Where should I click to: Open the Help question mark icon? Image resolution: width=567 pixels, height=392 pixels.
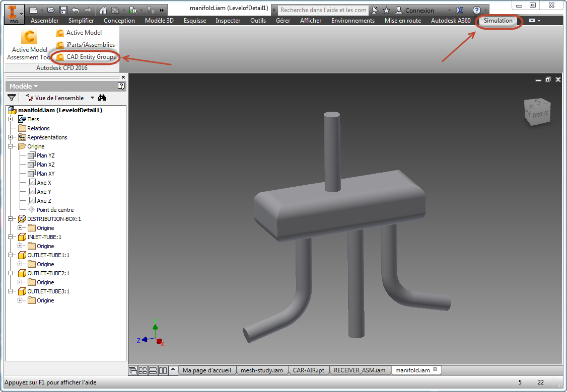(476, 10)
